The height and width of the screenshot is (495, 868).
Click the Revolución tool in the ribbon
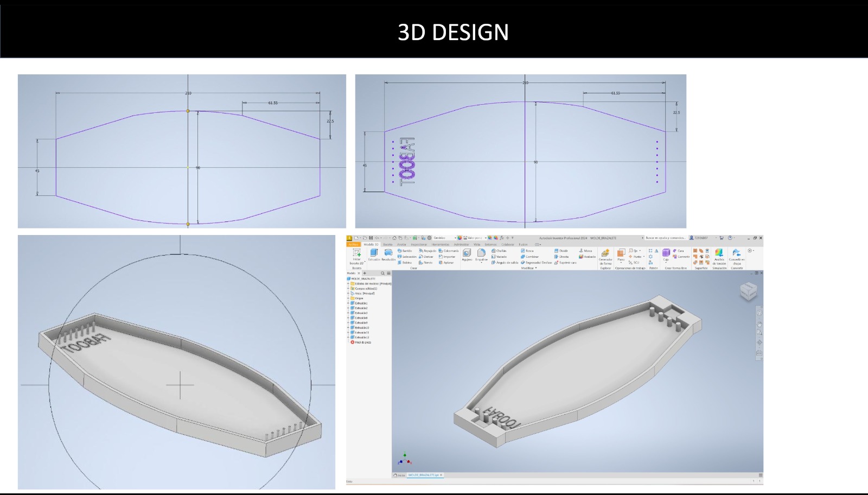coord(388,256)
